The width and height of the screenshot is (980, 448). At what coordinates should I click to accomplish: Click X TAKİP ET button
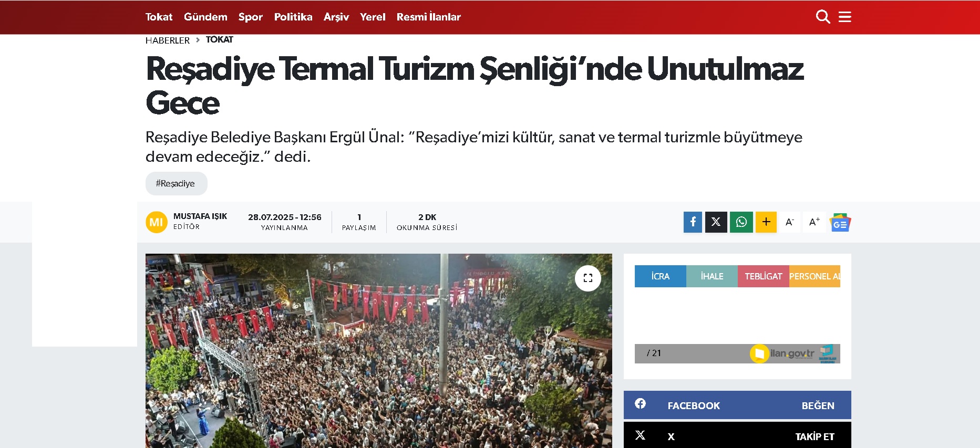point(814,436)
